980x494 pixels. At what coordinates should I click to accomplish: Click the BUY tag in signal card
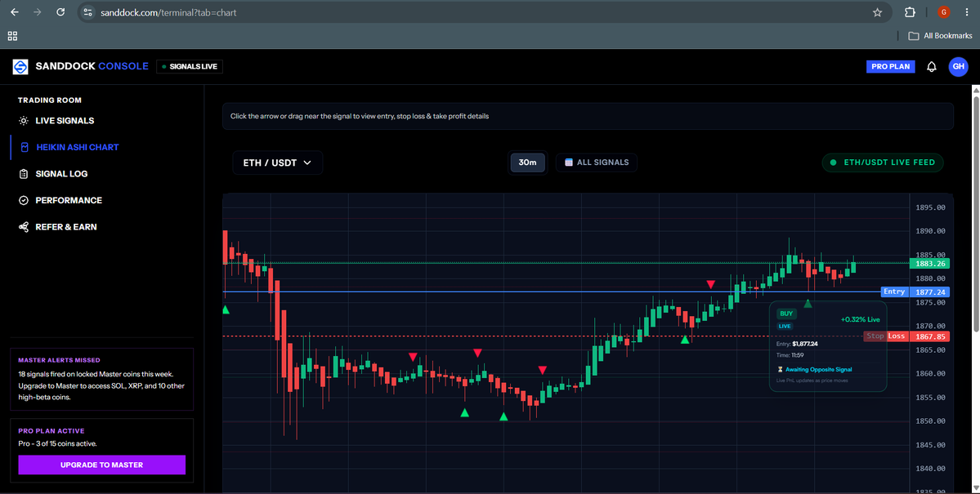(786, 314)
